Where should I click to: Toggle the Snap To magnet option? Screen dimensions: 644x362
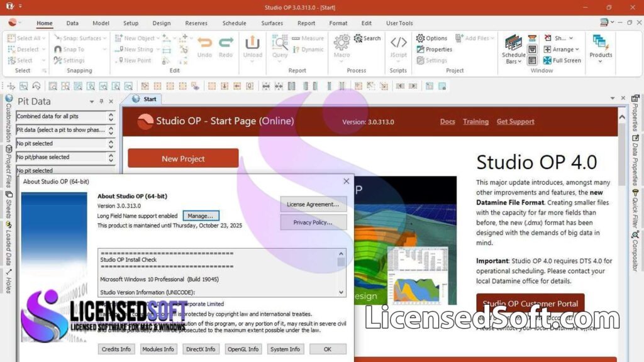69,49
